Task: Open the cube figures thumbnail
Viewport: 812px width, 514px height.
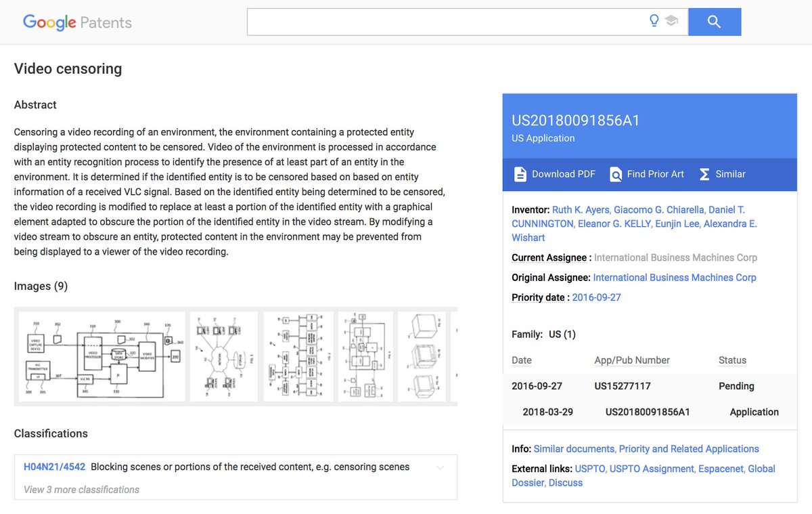Action: coord(422,356)
